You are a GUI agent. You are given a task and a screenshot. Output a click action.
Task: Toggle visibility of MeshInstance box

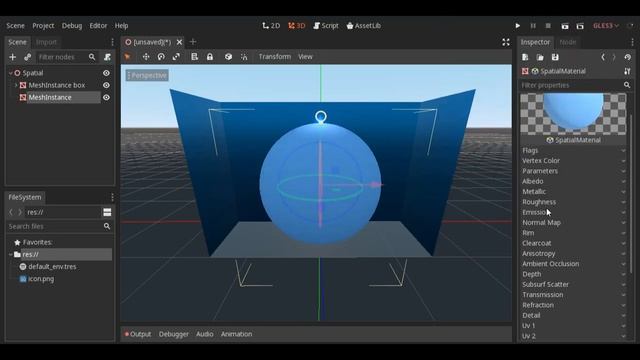click(106, 85)
